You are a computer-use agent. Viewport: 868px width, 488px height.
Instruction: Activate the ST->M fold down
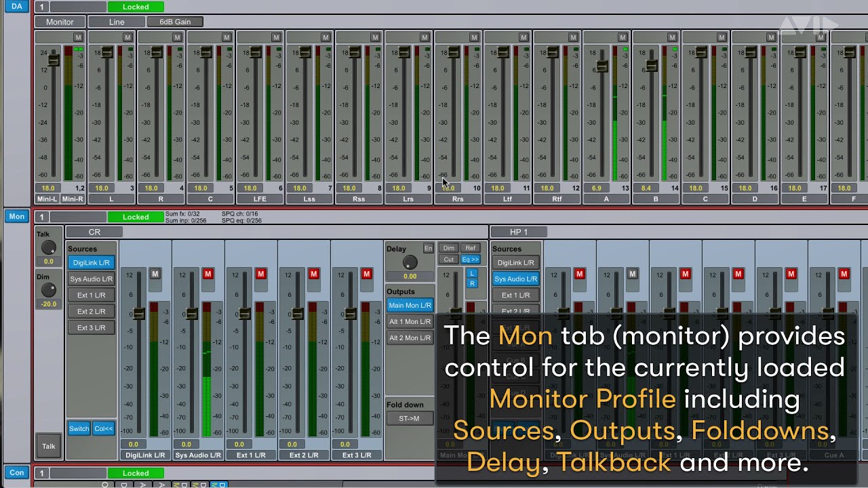409,418
